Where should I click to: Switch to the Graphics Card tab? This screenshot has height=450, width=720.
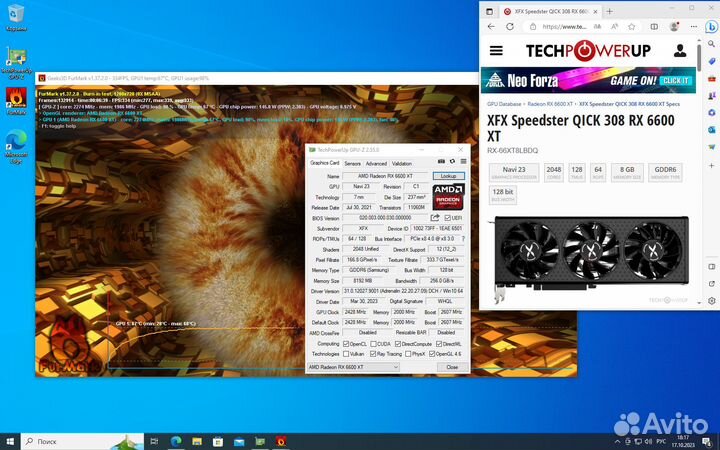[325, 163]
